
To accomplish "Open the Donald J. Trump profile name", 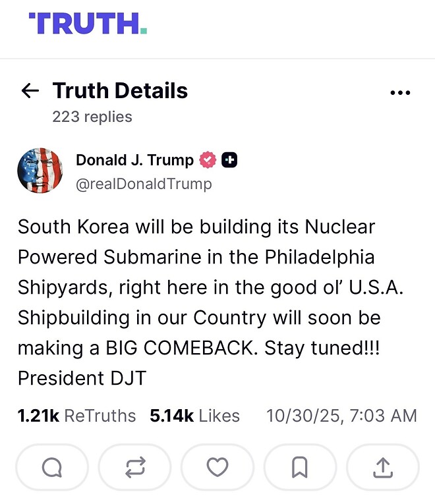I will point(134,160).
